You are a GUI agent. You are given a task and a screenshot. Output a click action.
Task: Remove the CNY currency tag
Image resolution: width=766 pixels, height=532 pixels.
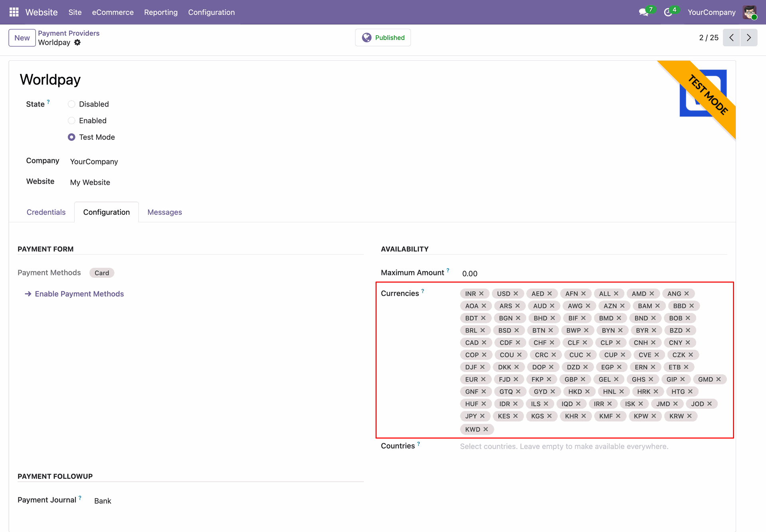point(688,342)
